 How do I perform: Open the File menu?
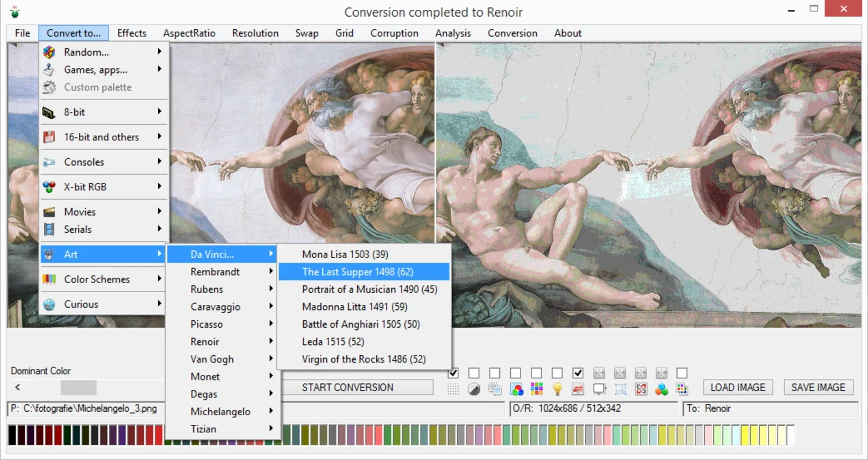pos(22,33)
